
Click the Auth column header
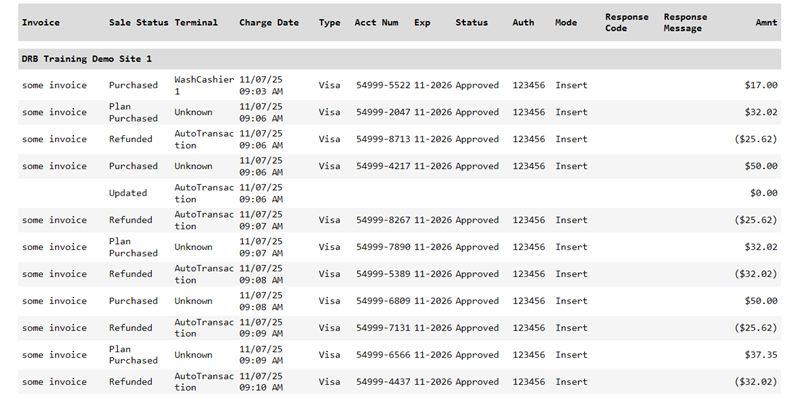pyautogui.click(x=523, y=22)
